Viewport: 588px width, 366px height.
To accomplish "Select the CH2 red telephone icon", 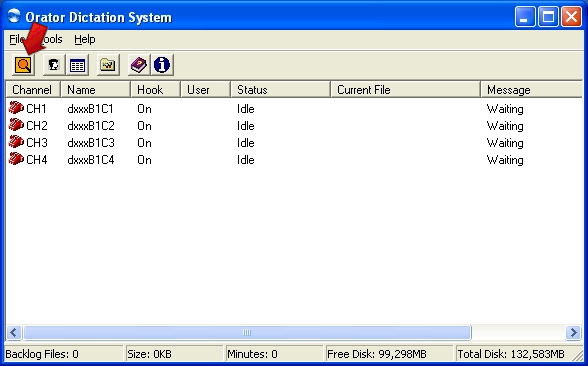I will pos(16,125).
